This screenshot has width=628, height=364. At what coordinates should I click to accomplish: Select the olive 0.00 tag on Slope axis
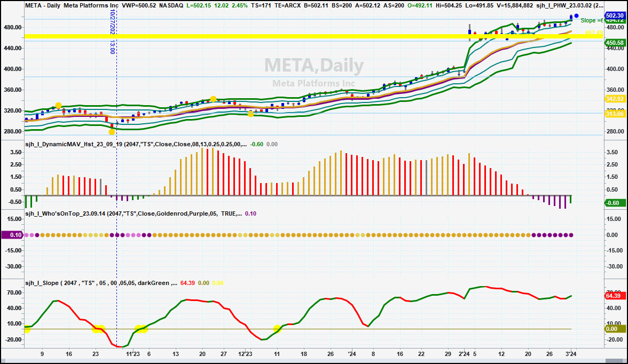click(x=615, y=329)
